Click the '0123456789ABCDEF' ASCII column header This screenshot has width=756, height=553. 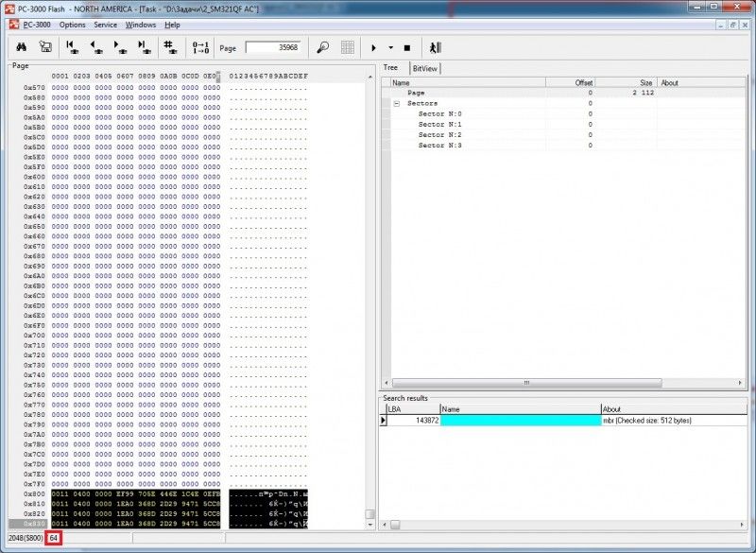pyautogui.click(x=268, y=77)
